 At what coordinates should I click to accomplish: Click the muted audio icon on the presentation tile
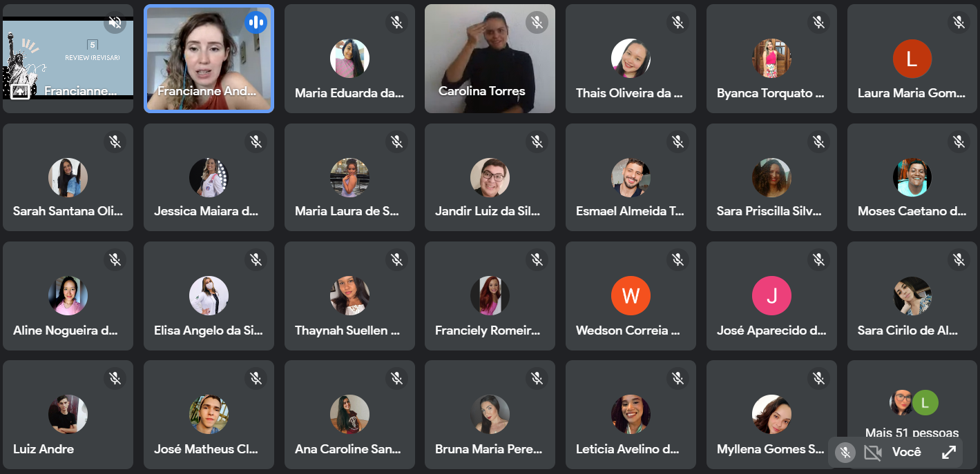pyautogui.click(x=115, y=23)
